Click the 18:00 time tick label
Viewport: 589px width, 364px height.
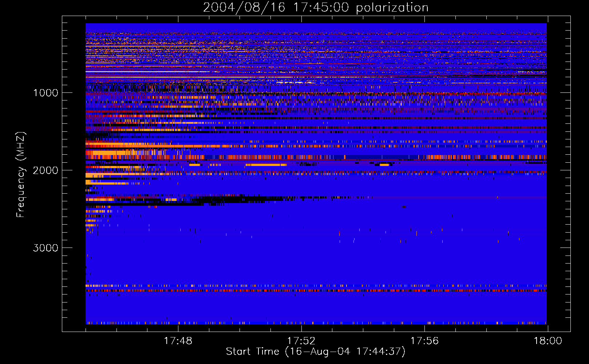pos(548,341)
